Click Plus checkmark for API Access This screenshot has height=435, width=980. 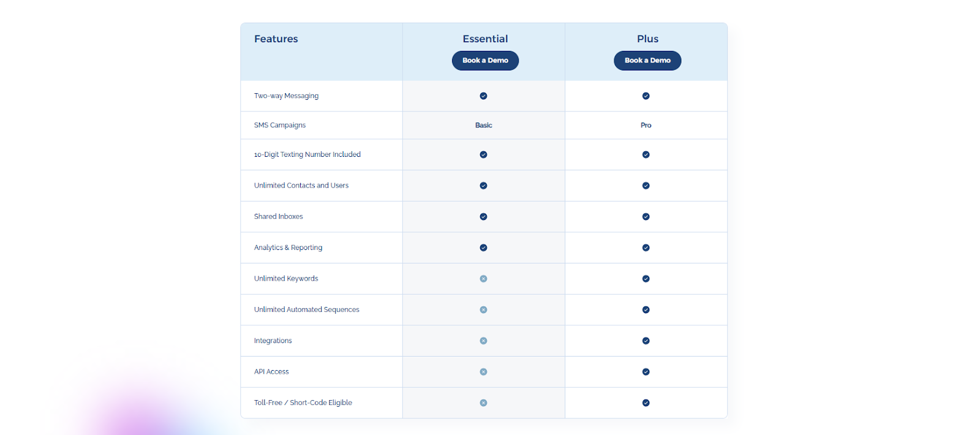click(646, 372)
